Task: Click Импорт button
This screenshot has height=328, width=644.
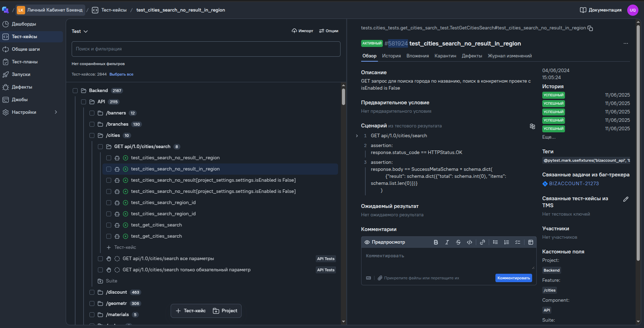Action: click(x=302, y=31)
